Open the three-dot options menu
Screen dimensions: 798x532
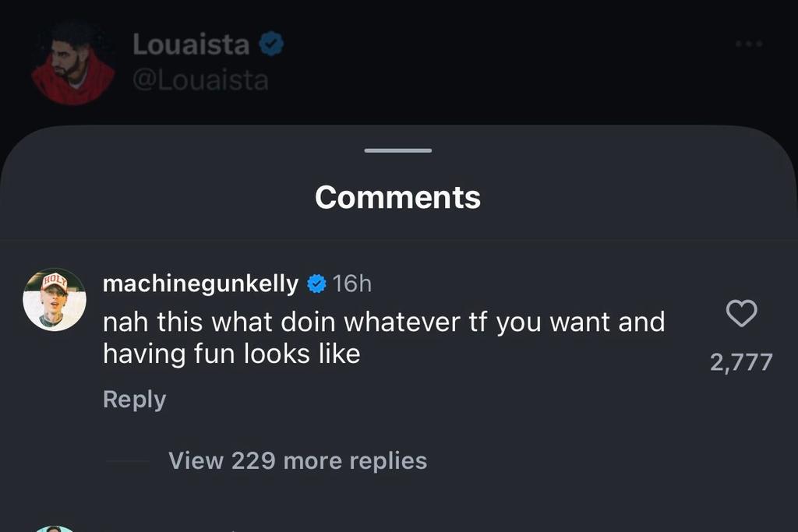point(750,44)
